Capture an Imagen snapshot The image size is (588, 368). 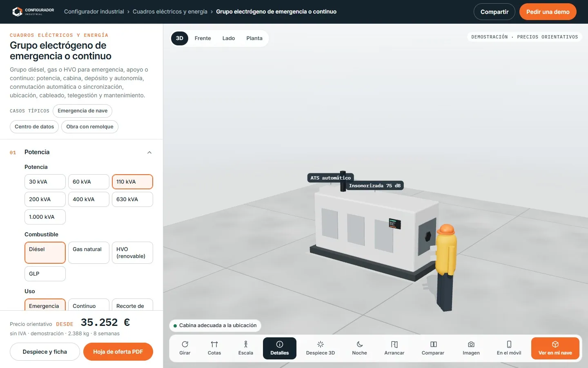471,348
